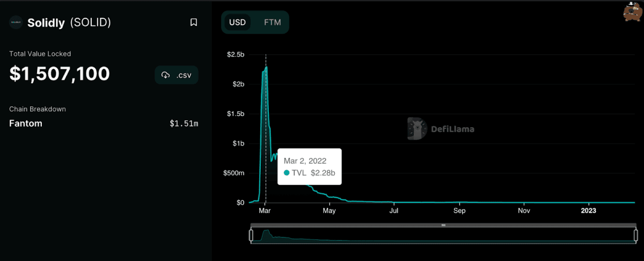This screenshot has width=644, height=261.
Task: Click the $500m y-axis label
Action: pos(234,173)
